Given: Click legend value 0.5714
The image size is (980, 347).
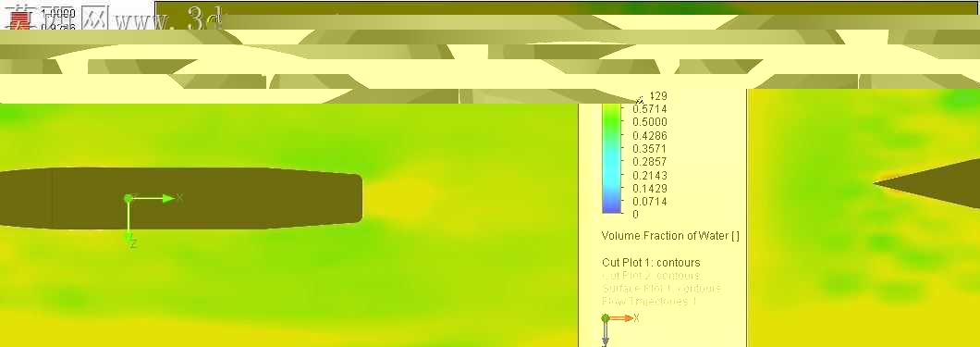Looking at the screenshot, I should tap(649, 109).
